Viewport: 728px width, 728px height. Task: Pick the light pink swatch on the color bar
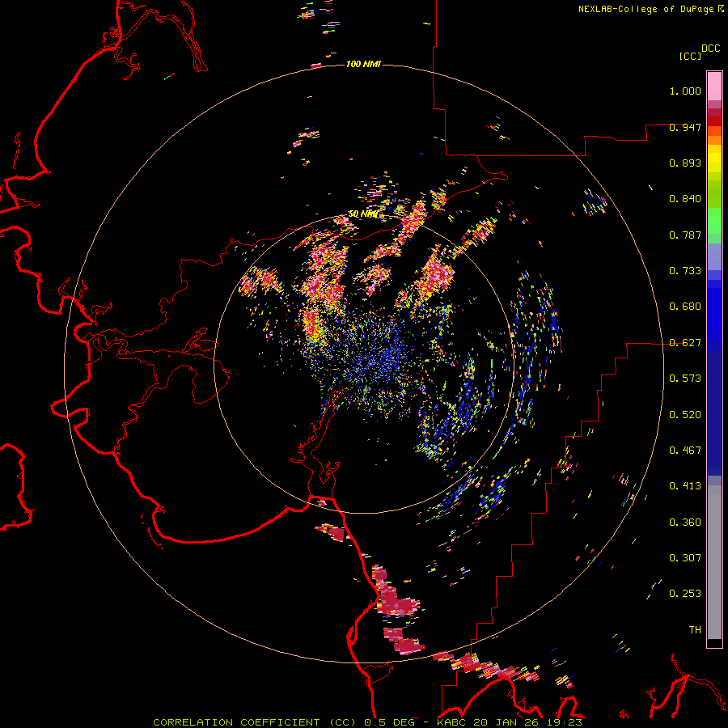(x=714, y=87)
